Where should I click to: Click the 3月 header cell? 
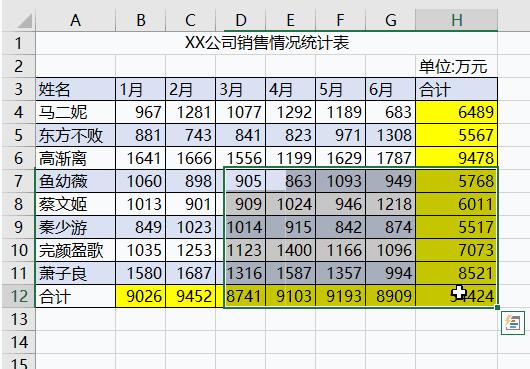click(x=240, y=89)
